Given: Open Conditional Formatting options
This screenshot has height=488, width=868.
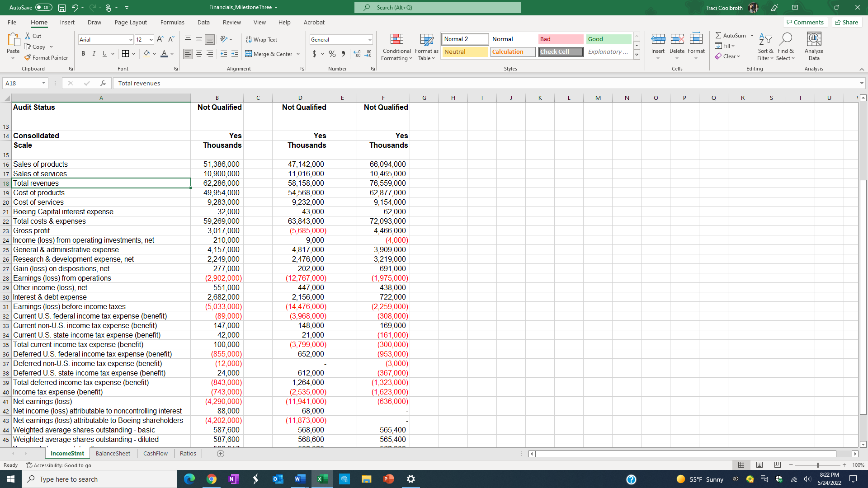Looking at the screenshot, I should [396, 47].
